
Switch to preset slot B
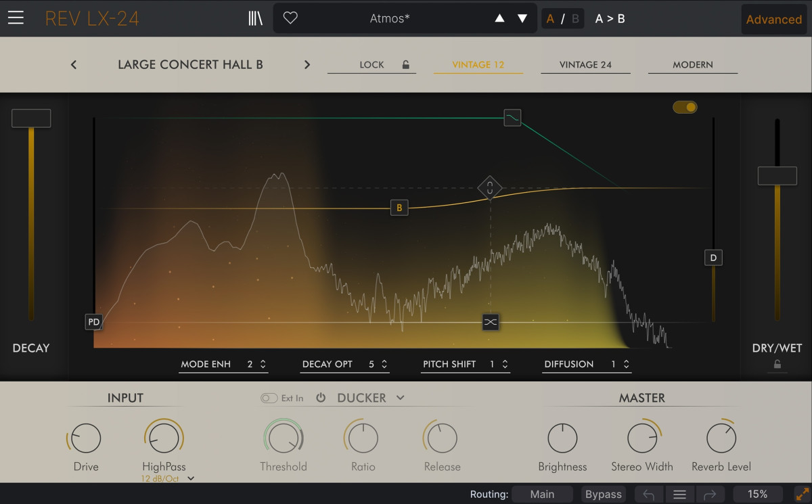coord(575,19)
